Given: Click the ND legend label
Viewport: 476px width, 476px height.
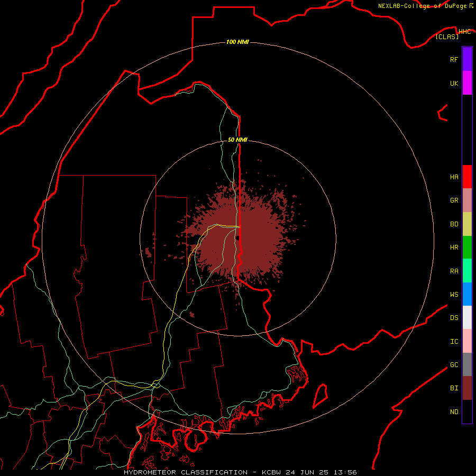Looking at the screenshot, I should click(454, 412).
